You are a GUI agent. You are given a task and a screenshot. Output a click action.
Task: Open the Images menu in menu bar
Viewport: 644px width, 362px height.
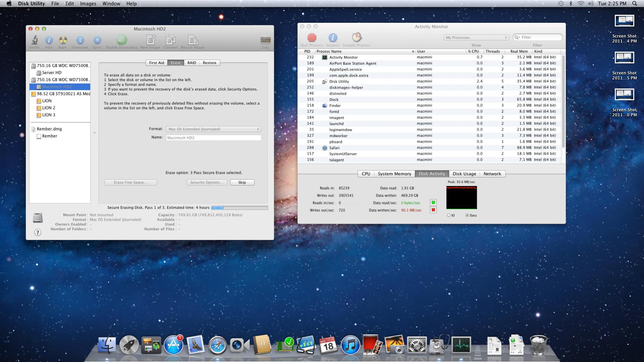coord(88,4)
